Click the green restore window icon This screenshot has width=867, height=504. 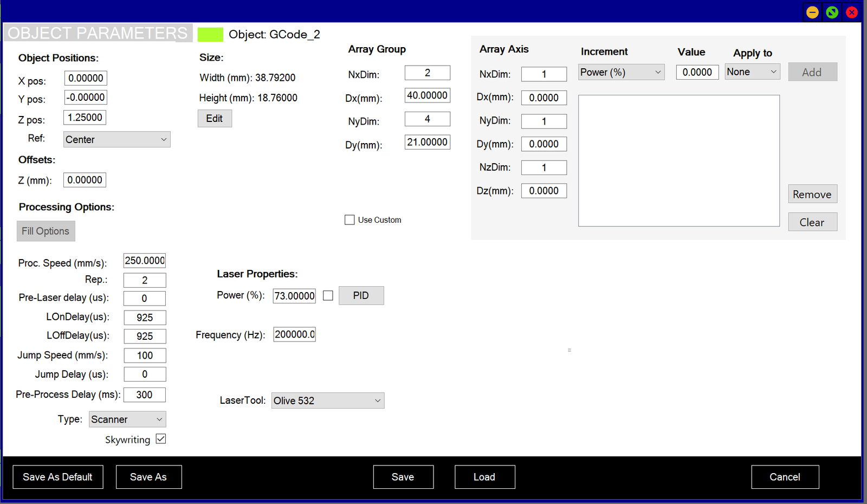pos(832,12)
